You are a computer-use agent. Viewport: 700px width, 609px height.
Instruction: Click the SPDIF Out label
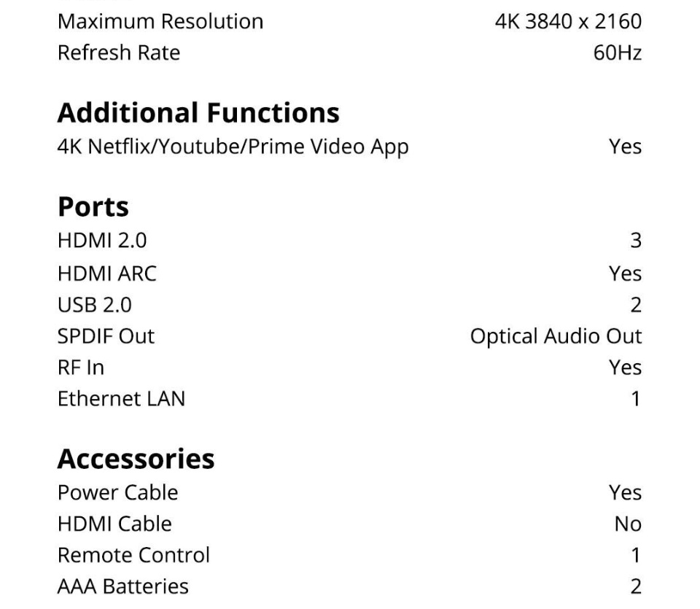tap(106, 336)
